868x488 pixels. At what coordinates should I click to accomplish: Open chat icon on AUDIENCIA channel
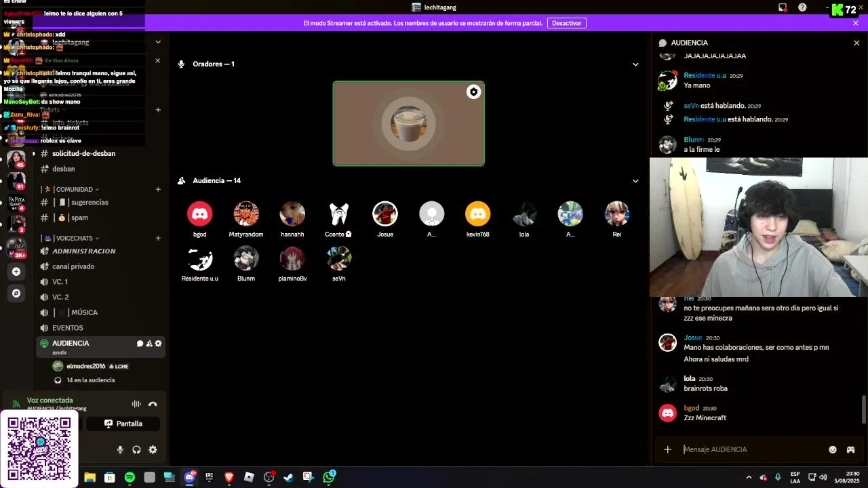(x=140, y=344)
